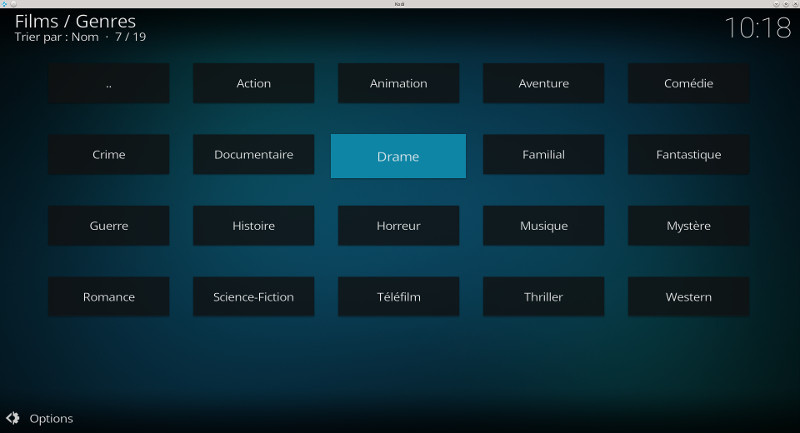Image resolution: width=800 pixels, height=433 pixels.
Task: Open the Thriller genre tile
Action: click(543, 297)
